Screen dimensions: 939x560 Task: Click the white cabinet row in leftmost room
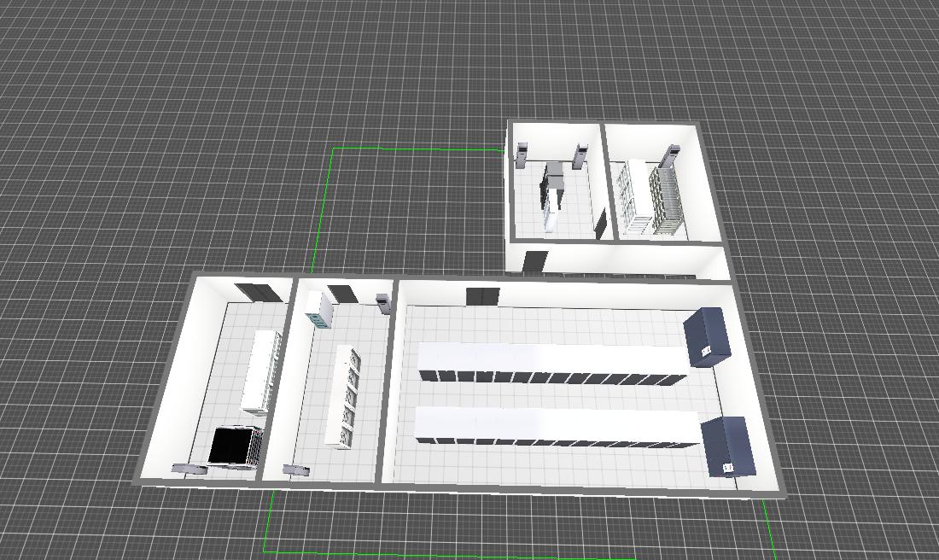(262, 371)
